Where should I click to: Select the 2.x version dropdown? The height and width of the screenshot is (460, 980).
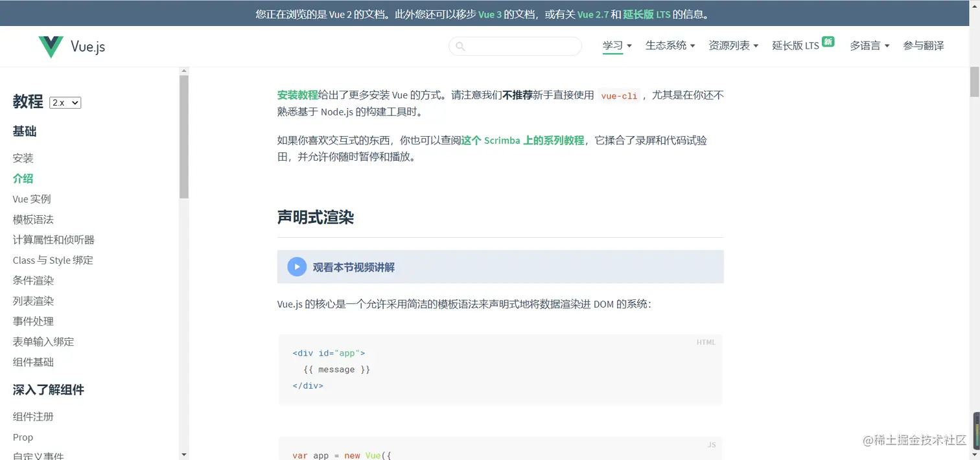65,102
